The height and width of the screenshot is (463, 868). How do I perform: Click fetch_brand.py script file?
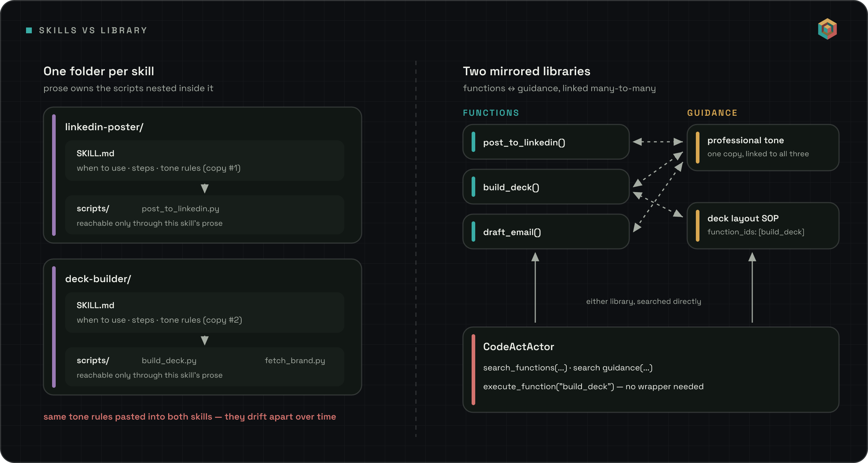coord(295,361)
